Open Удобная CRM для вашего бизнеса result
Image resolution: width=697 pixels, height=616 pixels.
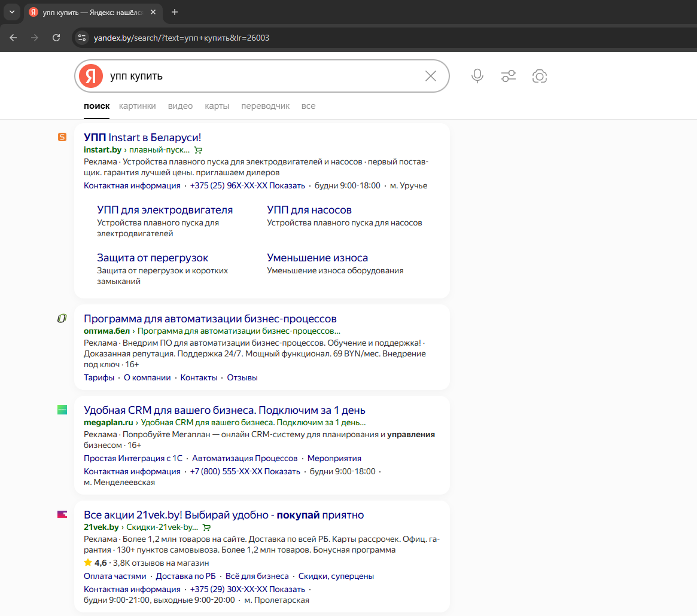click(224, 410)
